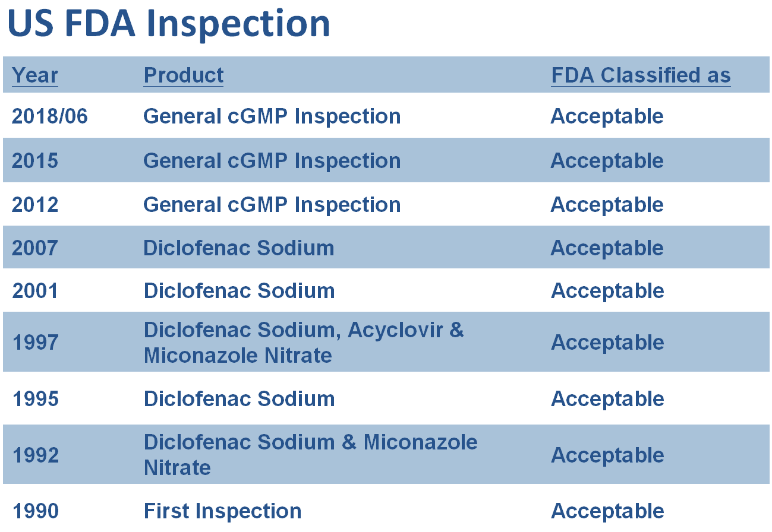
Task: Click General cGMP Inspection in 2018/06 row
Action: coord(272,116)
